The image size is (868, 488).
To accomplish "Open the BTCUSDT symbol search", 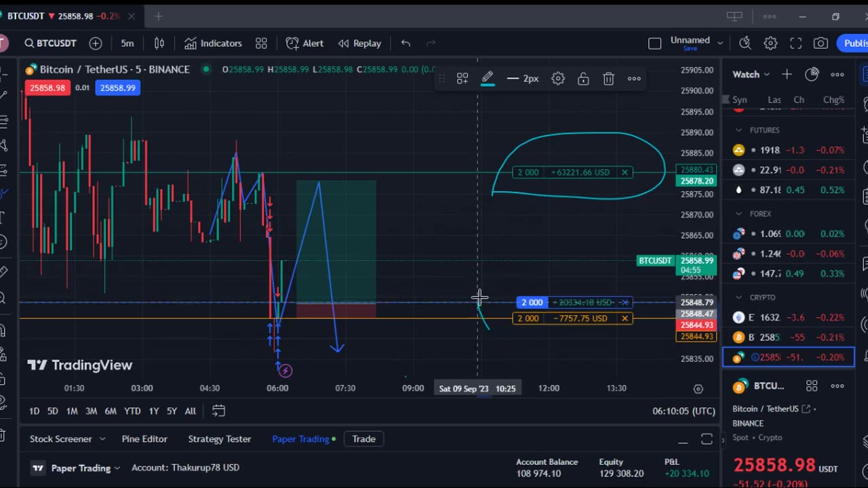I will pyautogui.click(x=51, y=43).
